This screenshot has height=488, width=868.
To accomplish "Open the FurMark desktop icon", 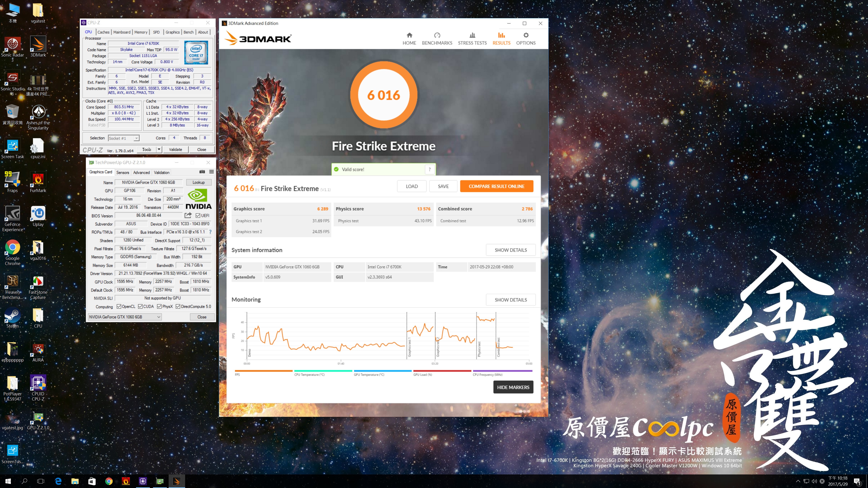I will [38, 182].
